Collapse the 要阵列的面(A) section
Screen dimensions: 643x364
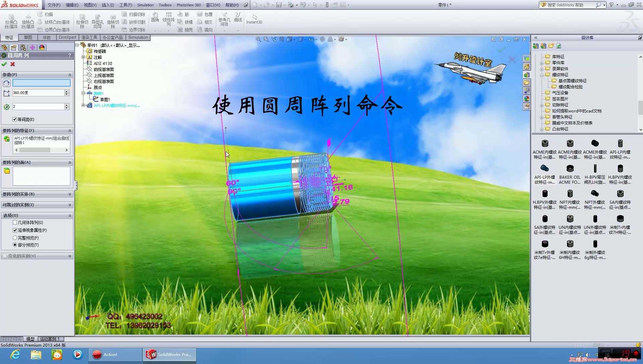coord(70,162)
